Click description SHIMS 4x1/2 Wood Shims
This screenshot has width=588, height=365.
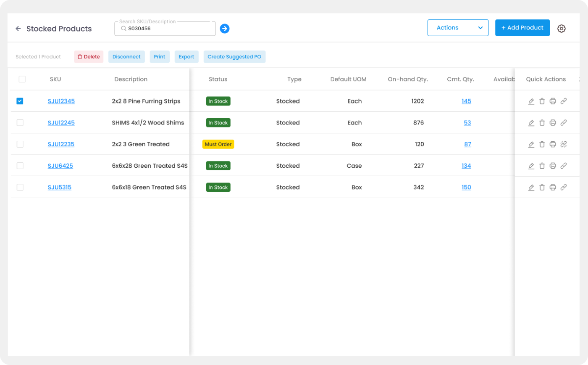pyautogui.click(x=148, y=123)
